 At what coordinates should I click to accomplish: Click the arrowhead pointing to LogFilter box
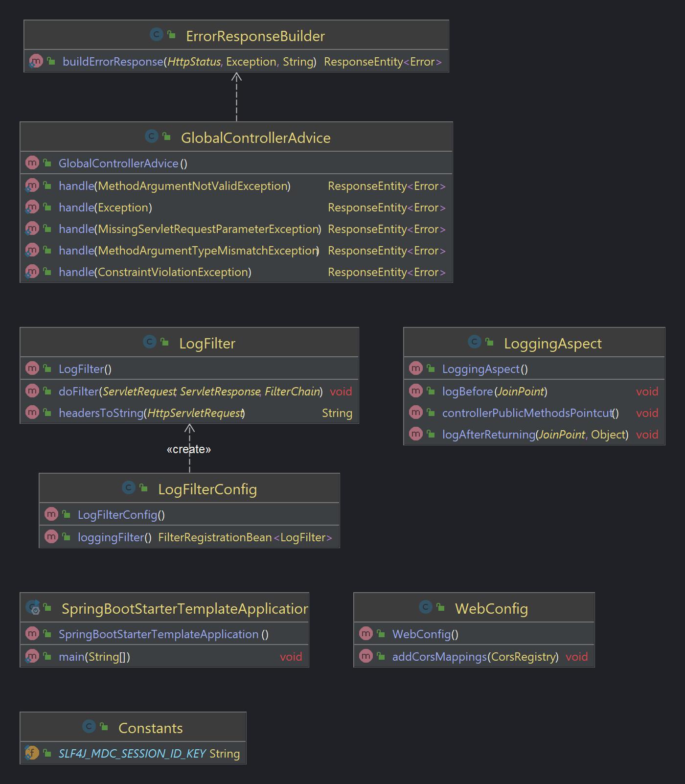189,428
